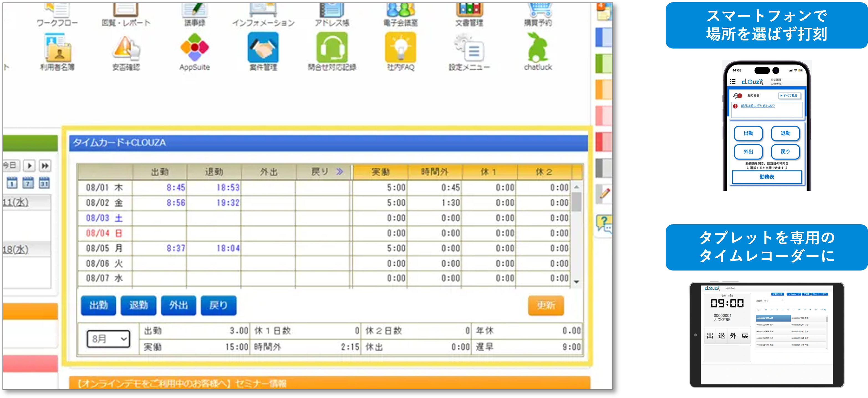
Task: Select the pink color tab in sidebar
Action: click(x=604, y=116)
